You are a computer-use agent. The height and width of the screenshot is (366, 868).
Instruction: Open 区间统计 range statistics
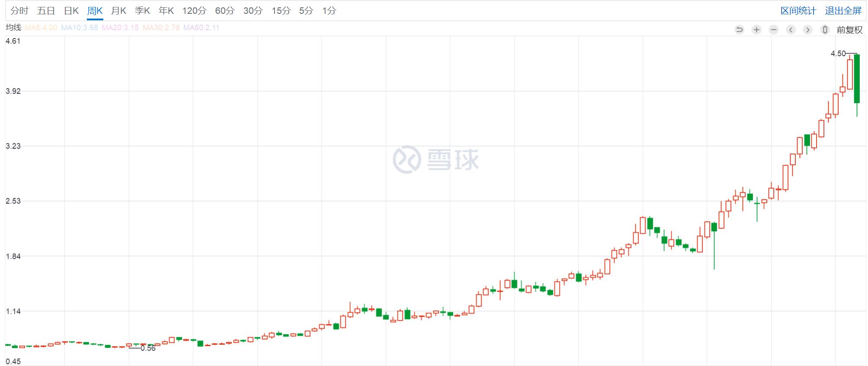click(x=798, y=11)
